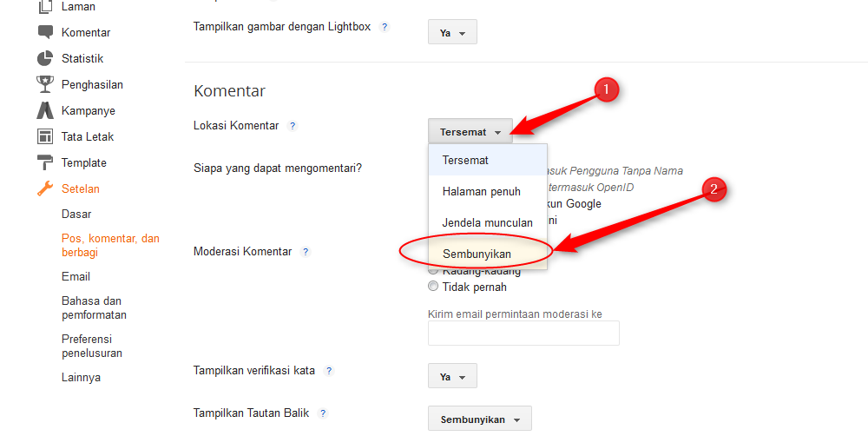
Task: Open help icon beside Moderasi Komentar
Action: 305,252
